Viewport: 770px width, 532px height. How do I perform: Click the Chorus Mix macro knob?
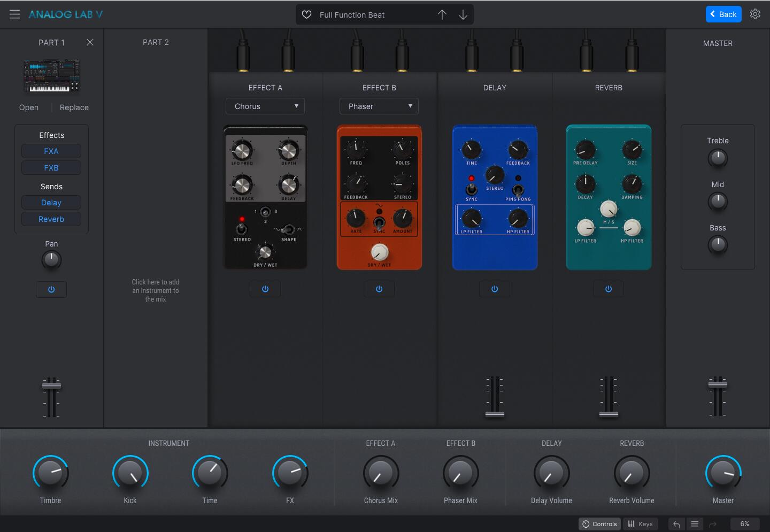[x=381, y=473]
